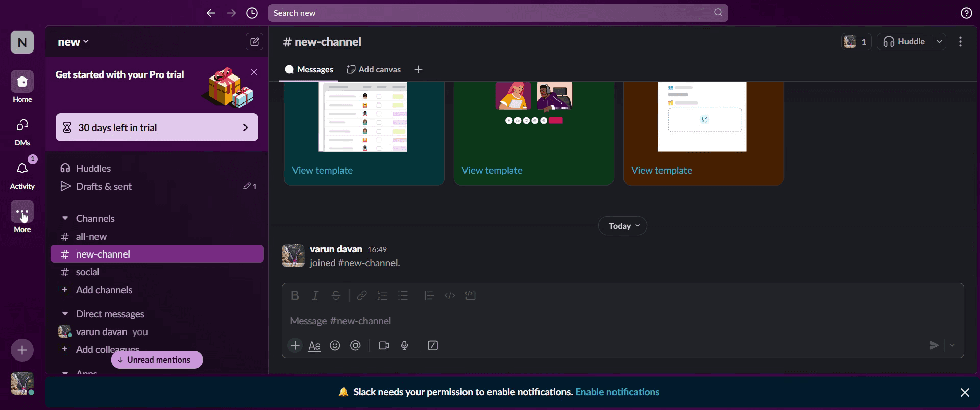Open the all-new channel
Image resolution: width=980 pixels, height=410 pixels.
pos(157,236)
